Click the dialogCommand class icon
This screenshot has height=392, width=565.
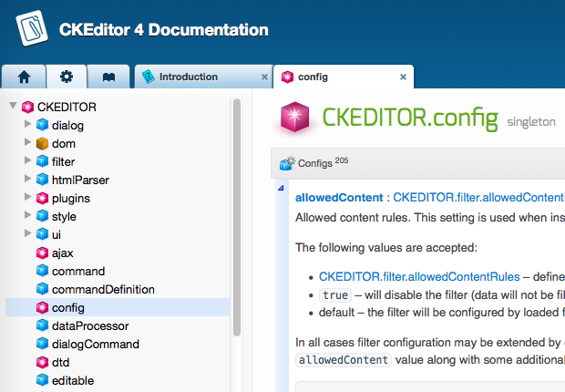(42, 344)
